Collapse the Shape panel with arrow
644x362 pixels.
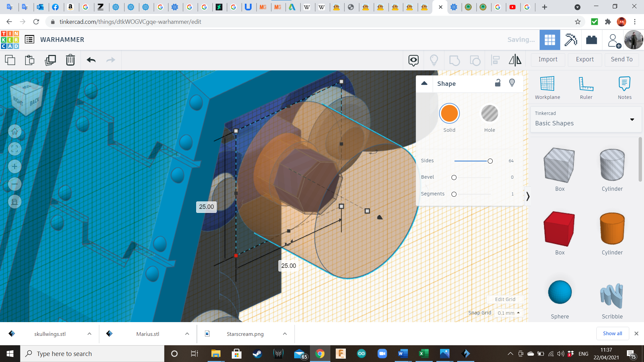(x=424, y=83)
